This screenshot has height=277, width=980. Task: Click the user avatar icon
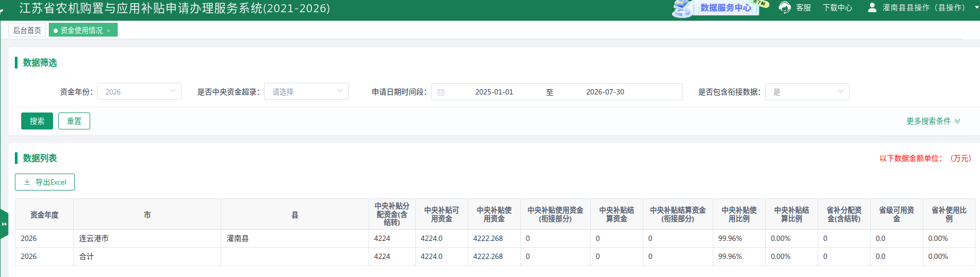click(872, 7)
